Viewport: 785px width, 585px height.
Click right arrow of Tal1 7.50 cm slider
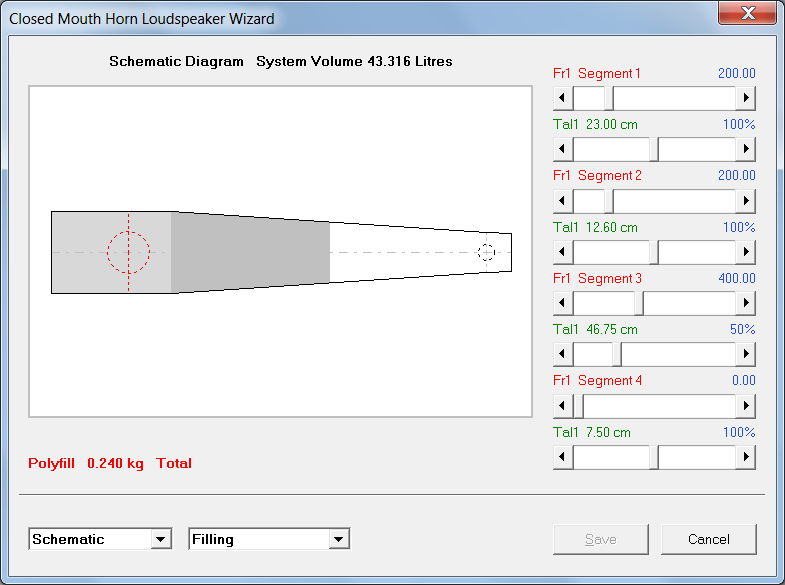pos(745,457)
